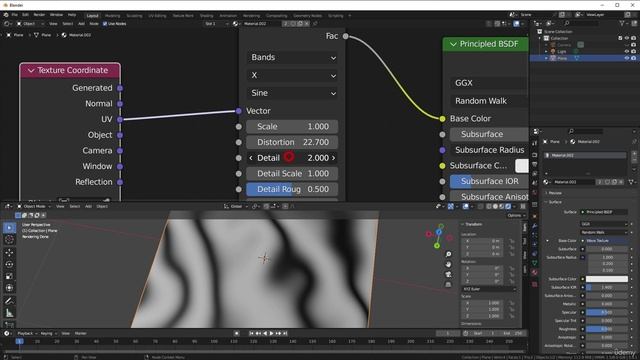Image resolution: width=640 pixels, height=360 pixels.
Task: Click the Principled BSDF surface shader button
Action: 604,212
